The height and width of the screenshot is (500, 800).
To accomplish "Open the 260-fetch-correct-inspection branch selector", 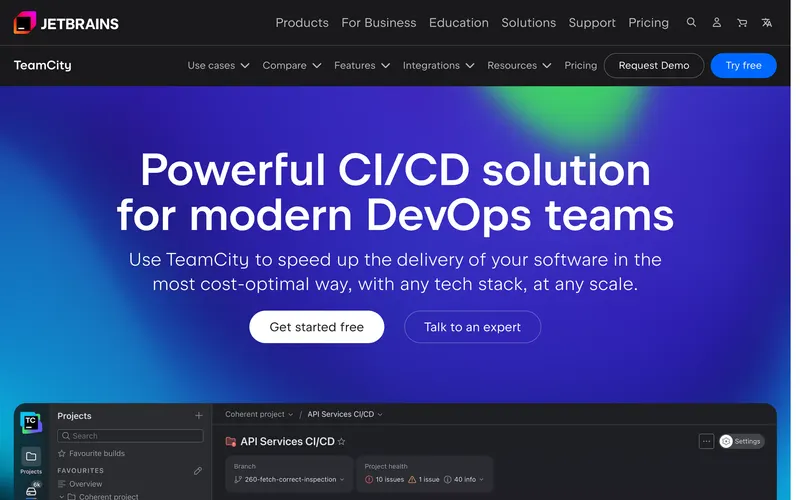I will coord(289,480).
